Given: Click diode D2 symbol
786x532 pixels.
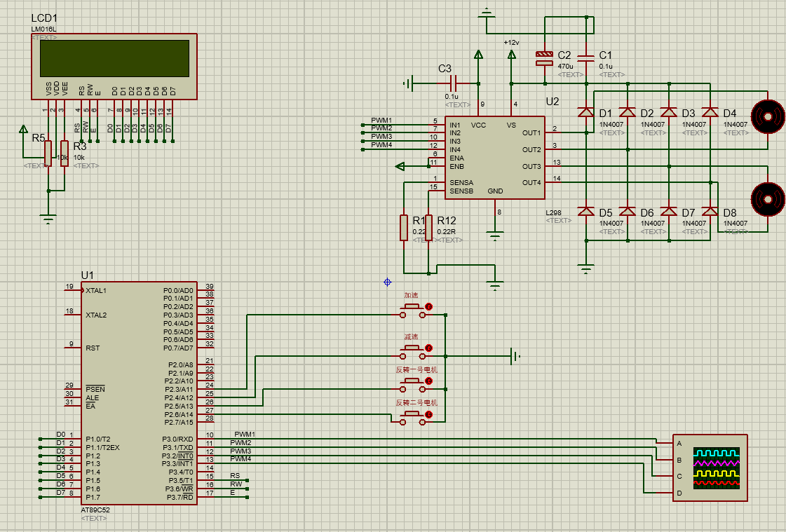Looking at the screenshot, I should [627, 112].
